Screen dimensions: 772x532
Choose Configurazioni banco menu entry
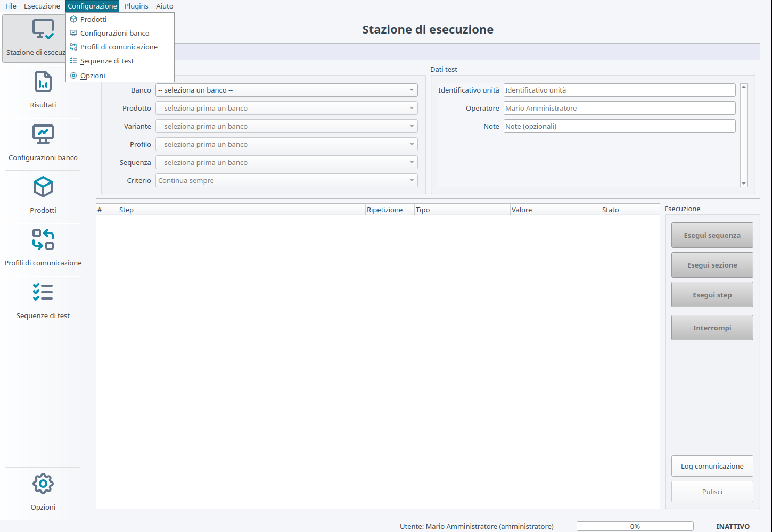(120, 33)
